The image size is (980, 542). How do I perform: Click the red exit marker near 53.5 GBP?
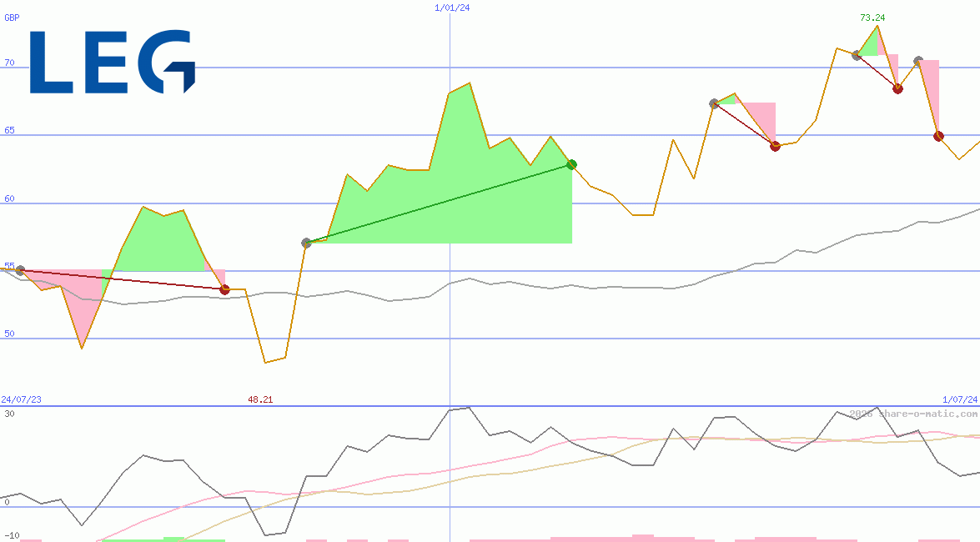(225, 289)
